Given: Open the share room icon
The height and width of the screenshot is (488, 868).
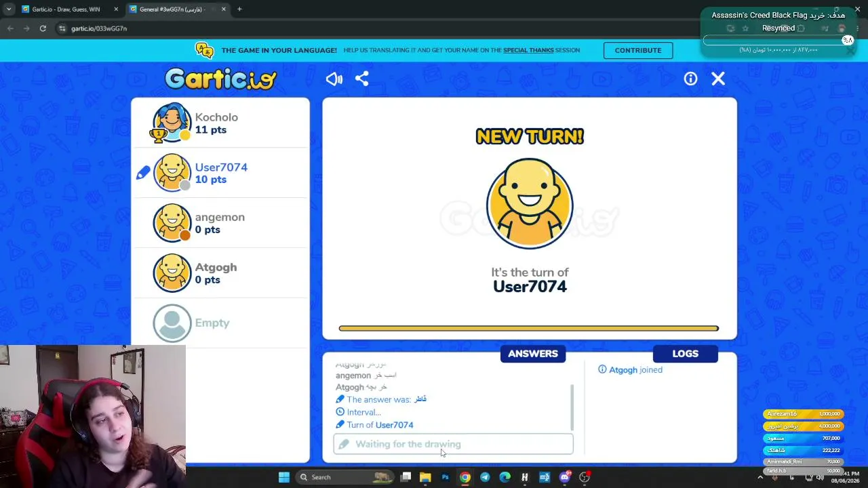Looking at the screenshot, I should click(362, 79).
